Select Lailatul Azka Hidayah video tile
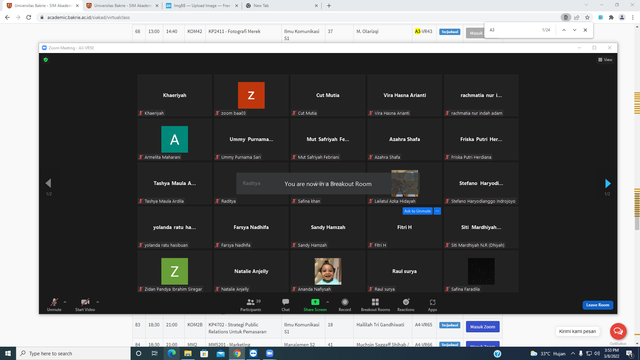The height and width of the screenshot is (360, 640). coord(404,184)
